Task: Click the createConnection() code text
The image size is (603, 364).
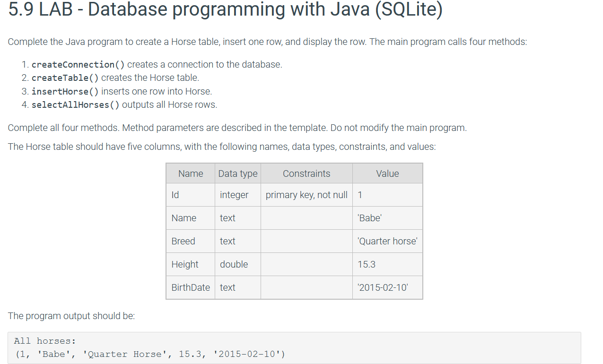Action: 79,64
